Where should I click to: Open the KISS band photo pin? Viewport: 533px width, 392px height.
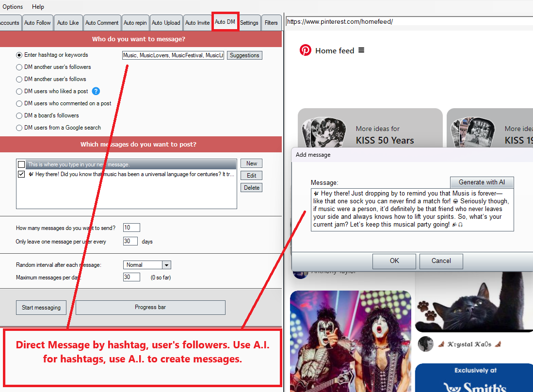[350, 340]
